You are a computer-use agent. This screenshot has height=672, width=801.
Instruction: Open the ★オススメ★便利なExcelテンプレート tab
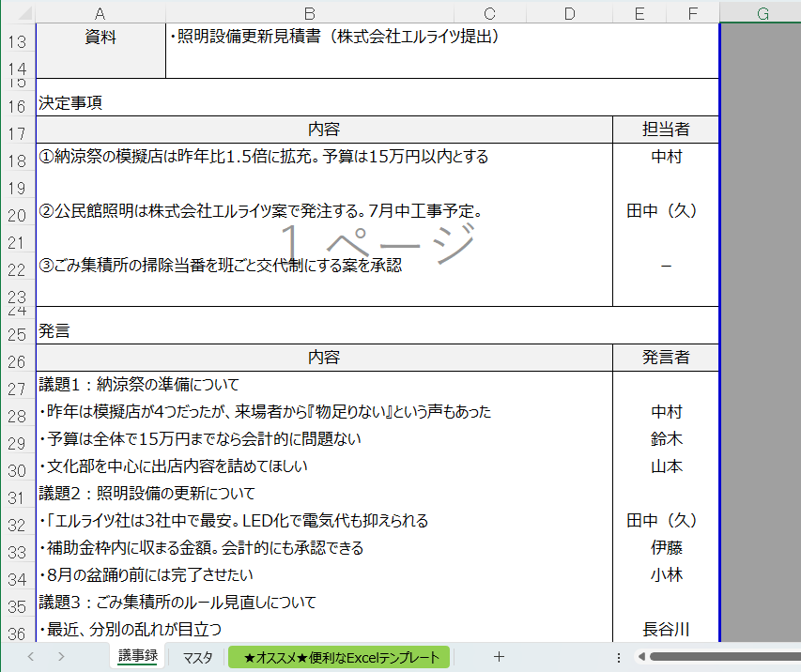(x=341, y=657)
